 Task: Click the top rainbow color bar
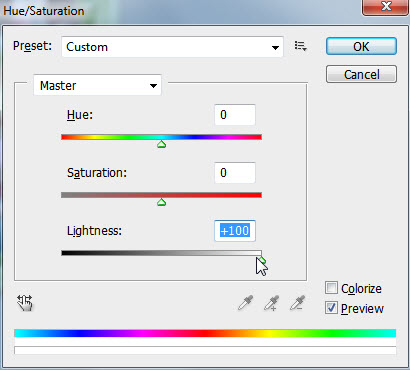[205, 333]
